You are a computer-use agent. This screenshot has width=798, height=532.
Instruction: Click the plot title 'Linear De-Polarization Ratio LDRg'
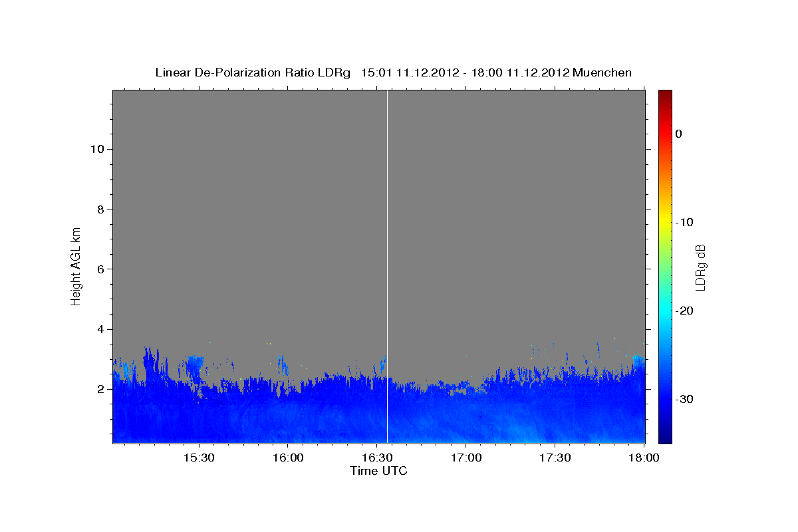point(252,72)
